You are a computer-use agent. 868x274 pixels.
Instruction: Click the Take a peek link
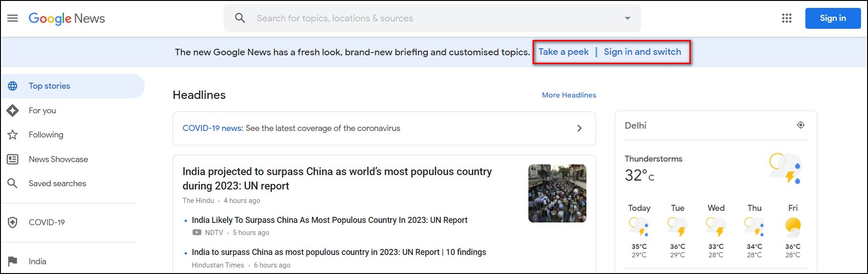click(563, 52)
